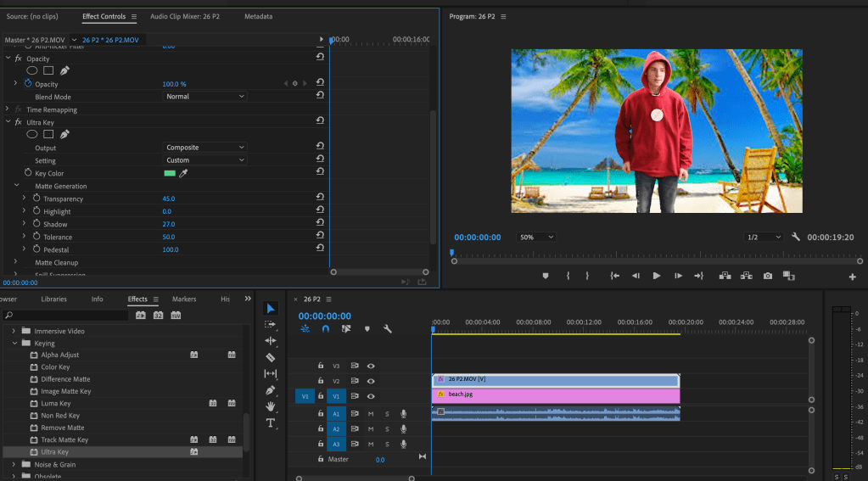Open timeline display settings wrench
Image resolution: width=868 pixels, height=481 pixels.
coord(388,329)
